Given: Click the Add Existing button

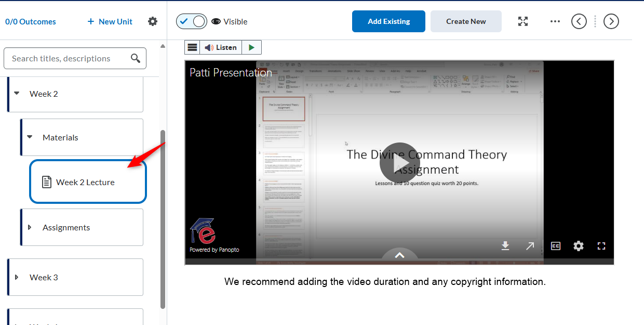Looking at the screenshot, I should [389, 21].
